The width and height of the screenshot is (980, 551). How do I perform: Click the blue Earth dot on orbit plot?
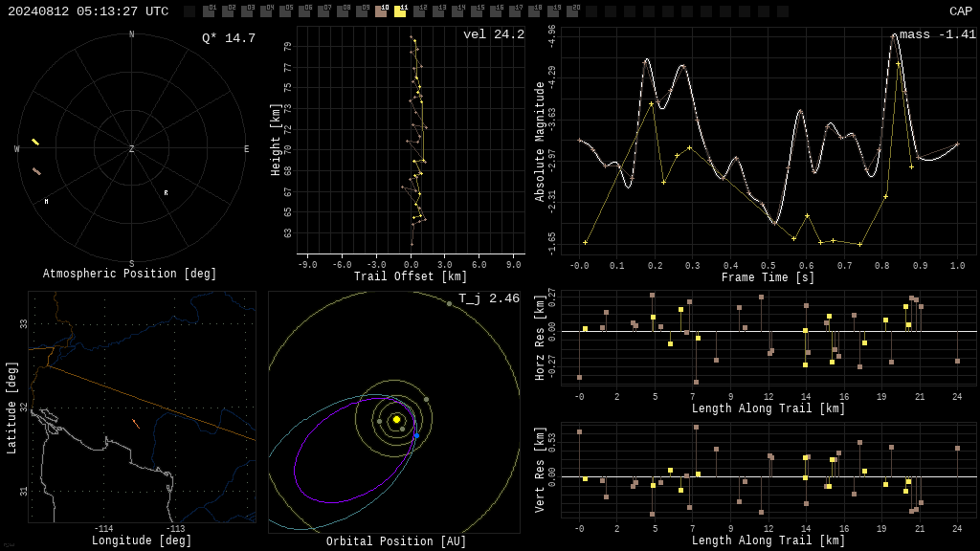coord(417,435)
